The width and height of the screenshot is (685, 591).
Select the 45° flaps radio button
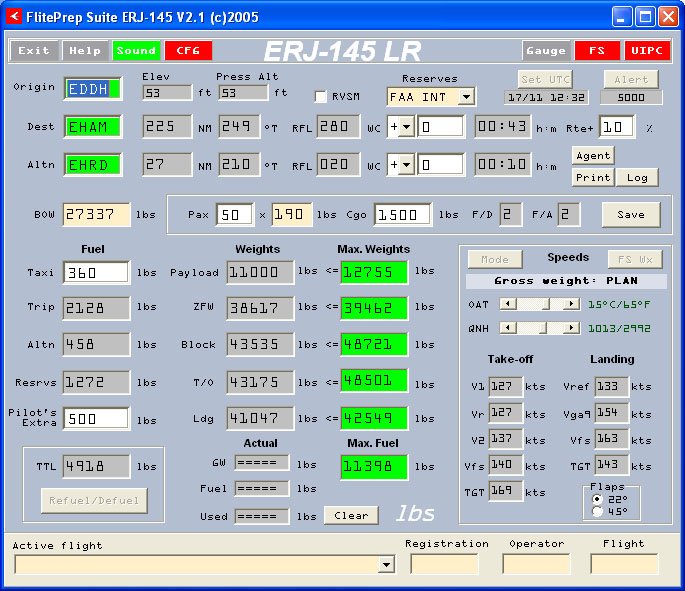tap(597, 511)
